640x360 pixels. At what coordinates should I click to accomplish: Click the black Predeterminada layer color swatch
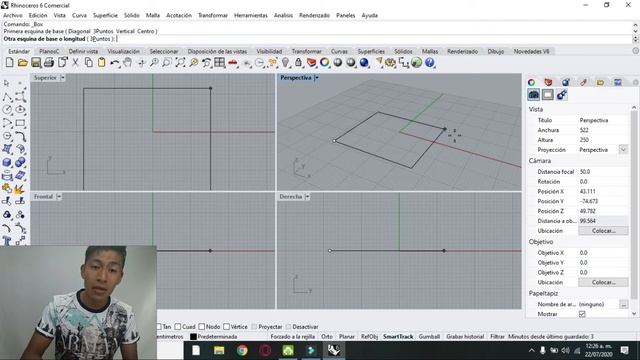(x=193, y=337)
